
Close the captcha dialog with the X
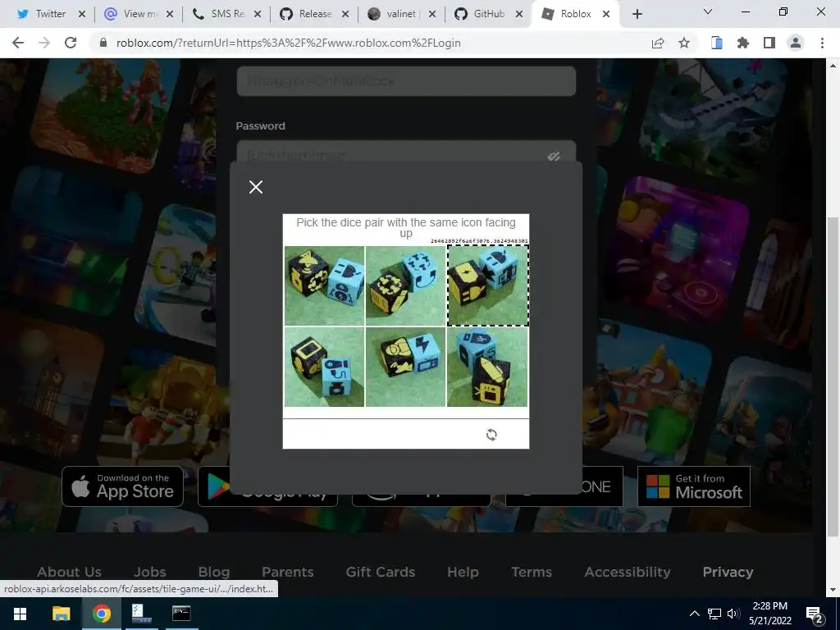click(256, 187)
